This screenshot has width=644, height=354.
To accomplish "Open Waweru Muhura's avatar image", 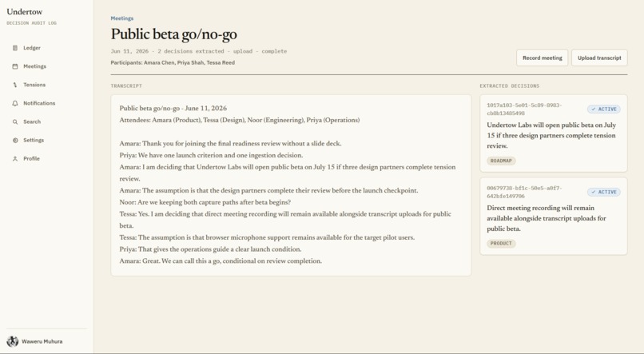I will 12,341.
